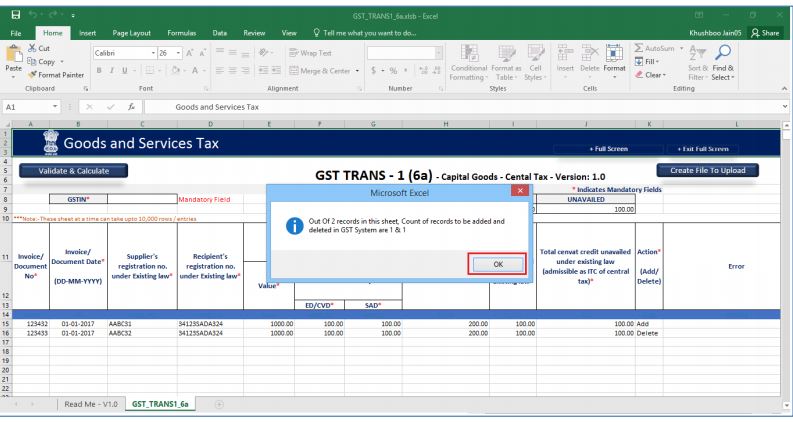Switch to the Insert ribbon tab
The height and width of the screenshot is (422, 793).
tap(87, 33)
